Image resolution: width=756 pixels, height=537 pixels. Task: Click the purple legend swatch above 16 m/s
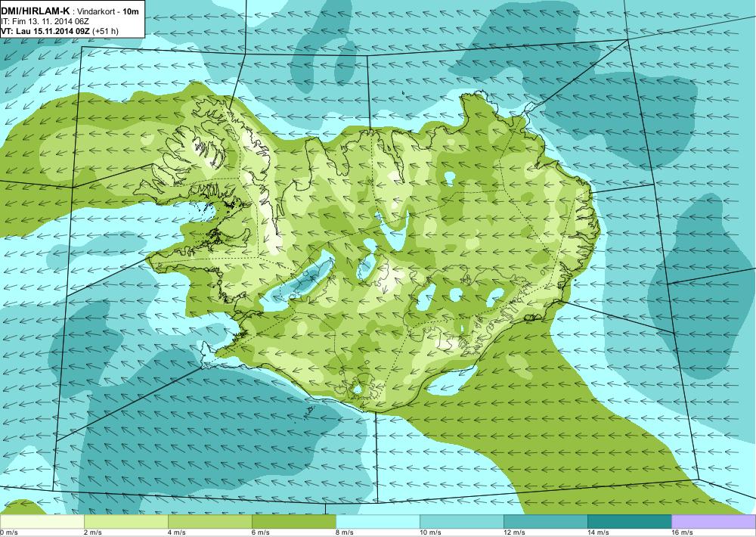tap(714, 522)
